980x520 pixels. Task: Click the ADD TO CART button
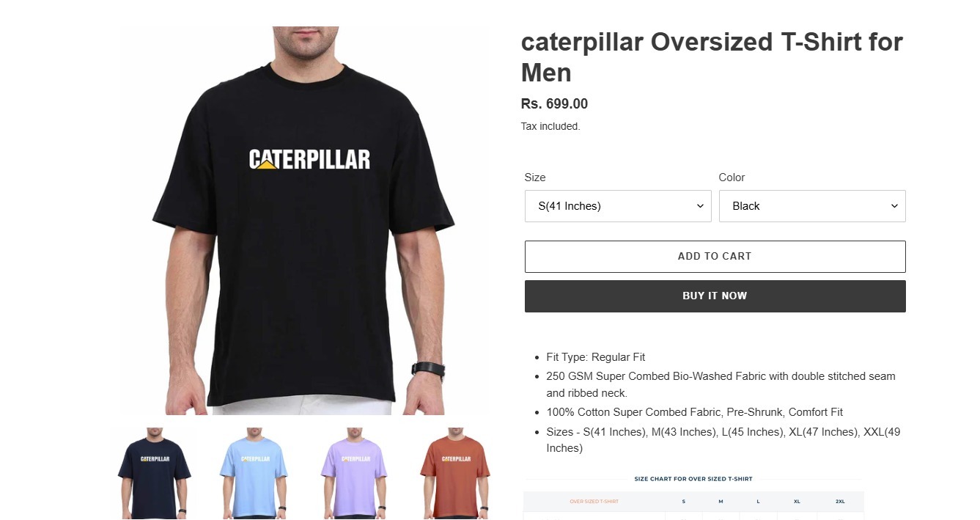[715, 257]
